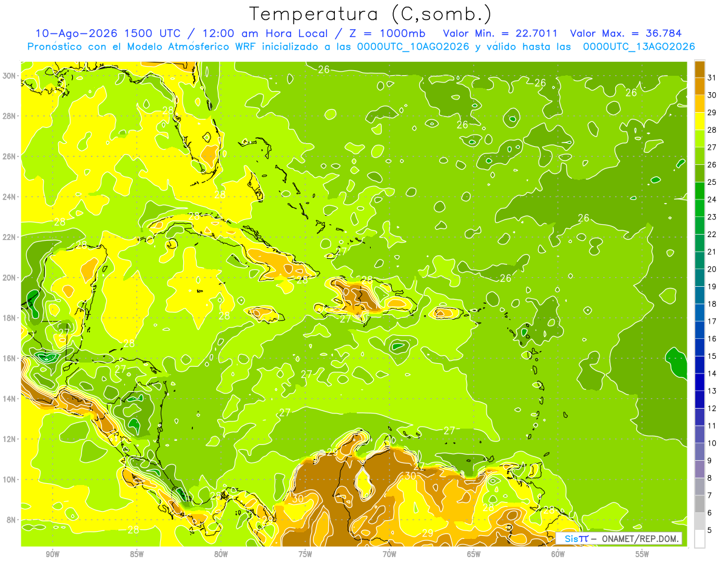Click the Pronóstico con el Modelo Atmosferico WRF line
This screenshot has width=728, height=562.
coord(361,47)
